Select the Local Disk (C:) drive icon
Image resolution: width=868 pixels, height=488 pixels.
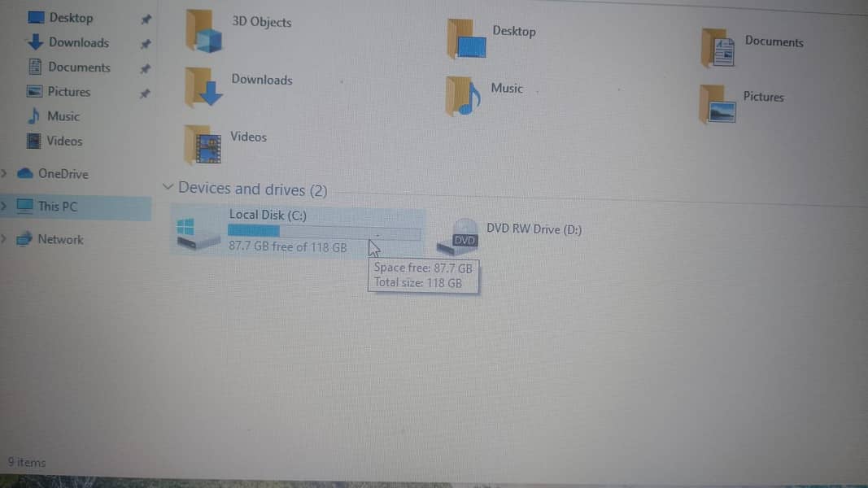pos(198,233)
